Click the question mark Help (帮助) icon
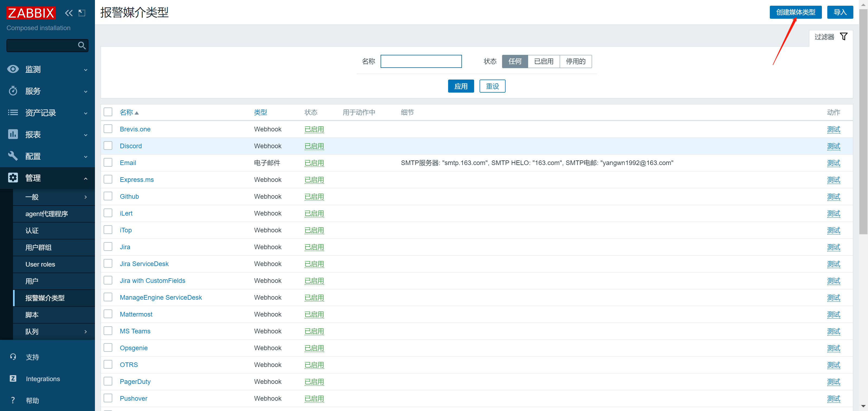The image size is (868, 411). tap(13, 400)
